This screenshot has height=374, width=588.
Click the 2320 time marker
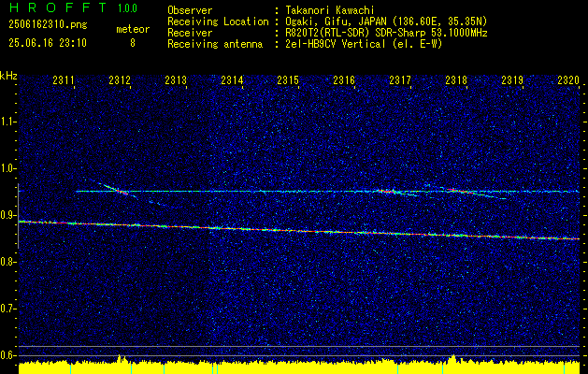pos(568,79)
